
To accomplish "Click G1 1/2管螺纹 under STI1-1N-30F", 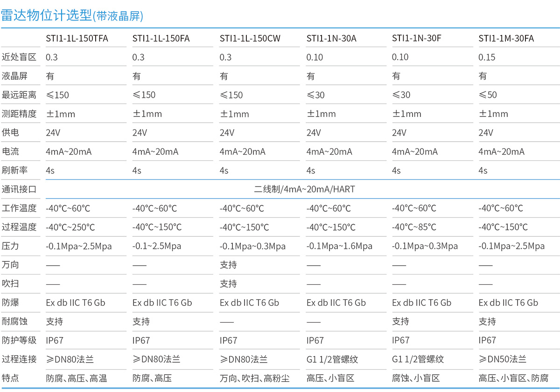I will pos(418,359).
